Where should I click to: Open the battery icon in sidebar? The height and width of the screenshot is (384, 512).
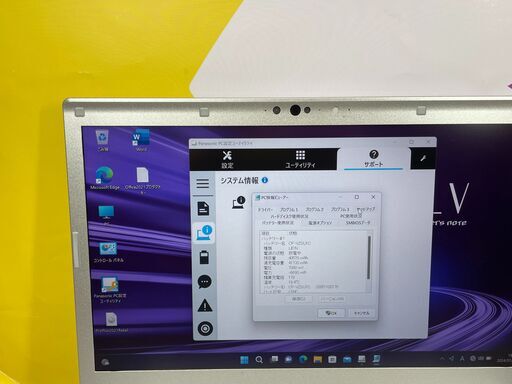pyautogui.click(x=204, y=257)
